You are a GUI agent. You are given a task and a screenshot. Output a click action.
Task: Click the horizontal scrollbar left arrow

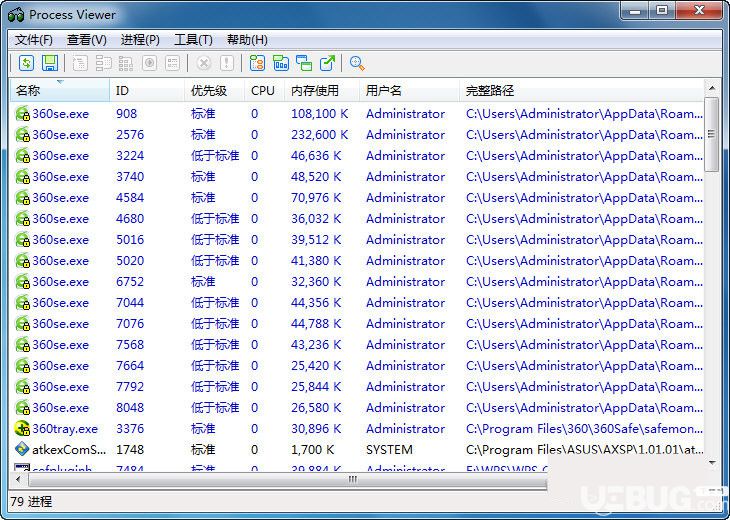[x=18, y=479]
